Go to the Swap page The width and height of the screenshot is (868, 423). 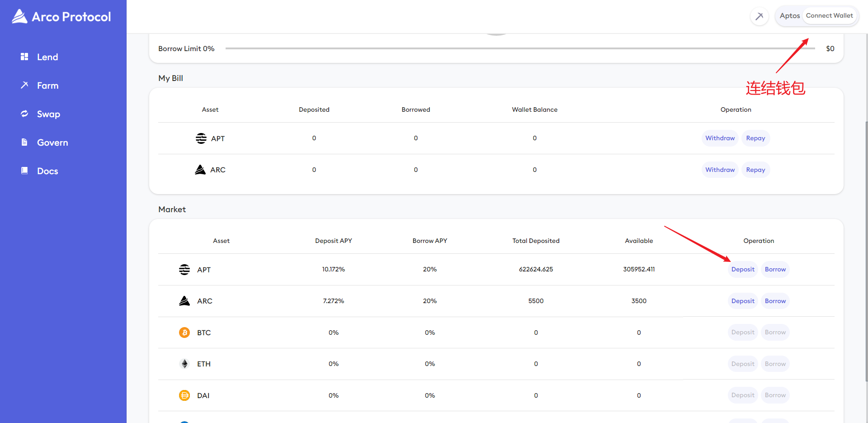click(48, 114)
